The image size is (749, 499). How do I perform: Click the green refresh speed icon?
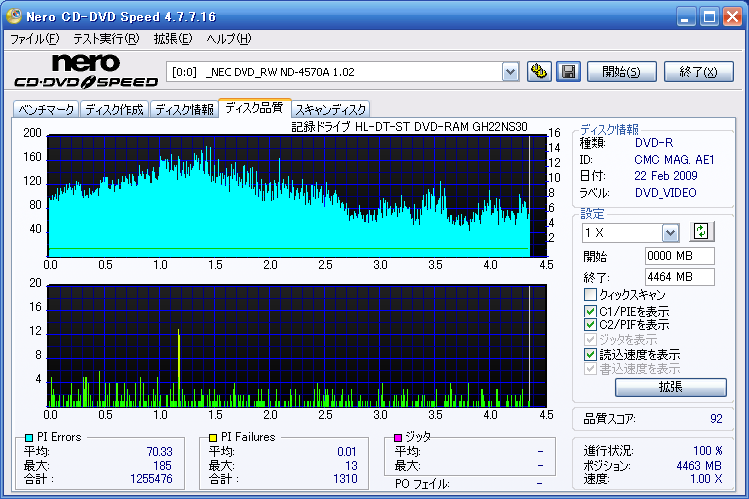point(701,232)
